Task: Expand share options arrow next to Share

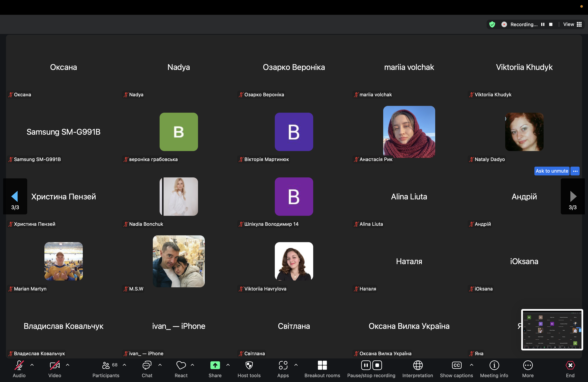Action: point(228,365)
